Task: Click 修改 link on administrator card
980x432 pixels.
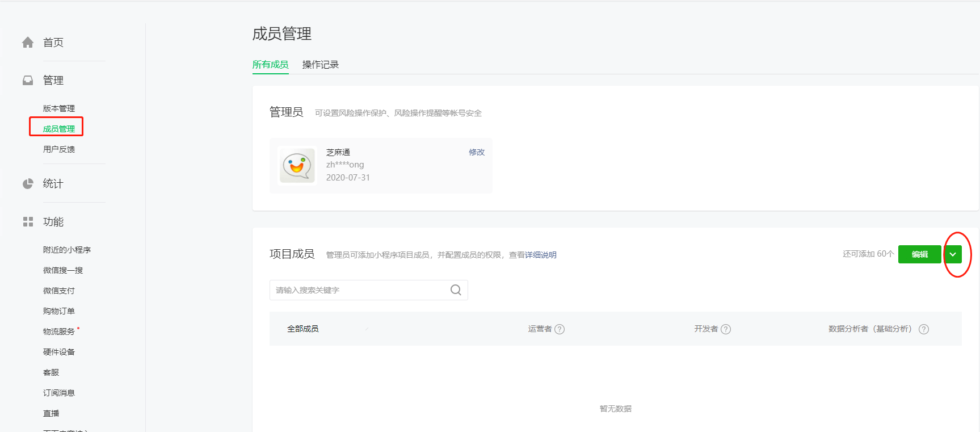Action: point(477,152)
